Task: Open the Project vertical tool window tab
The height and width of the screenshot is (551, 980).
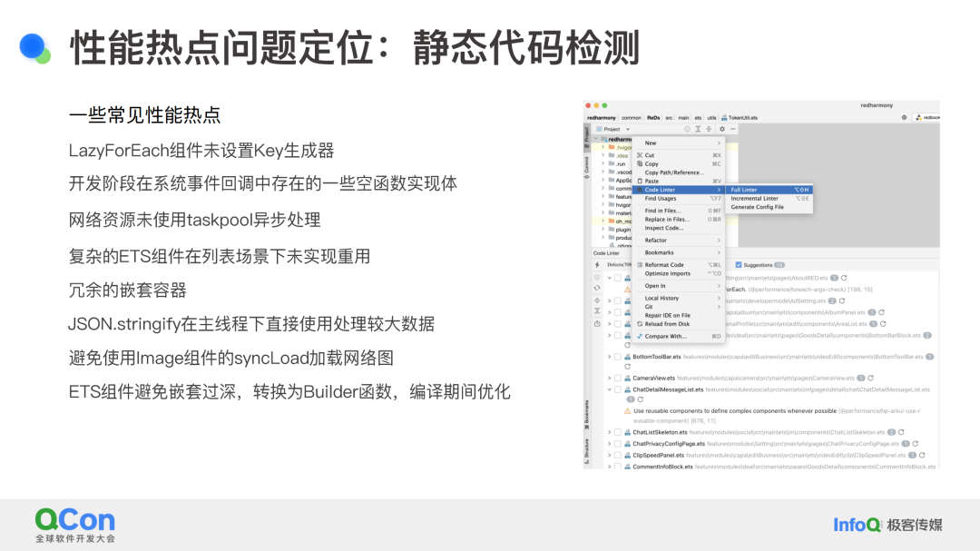Action: (587, 136)
